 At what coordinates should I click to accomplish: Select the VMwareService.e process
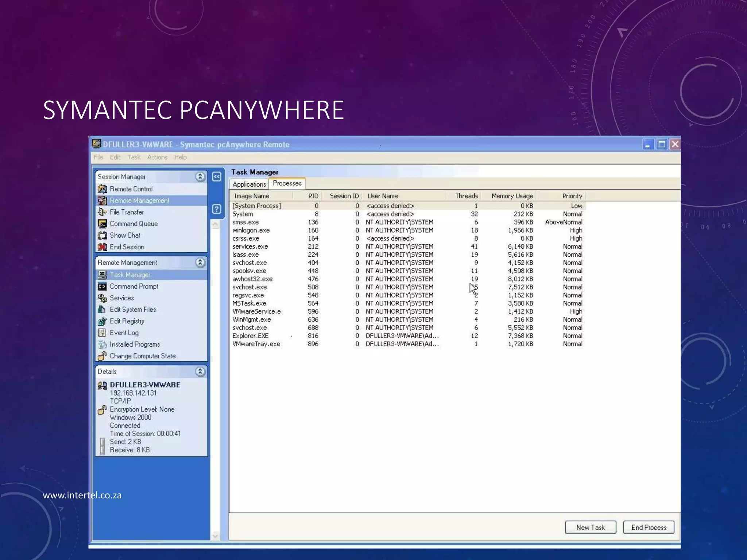click(407, 311)
